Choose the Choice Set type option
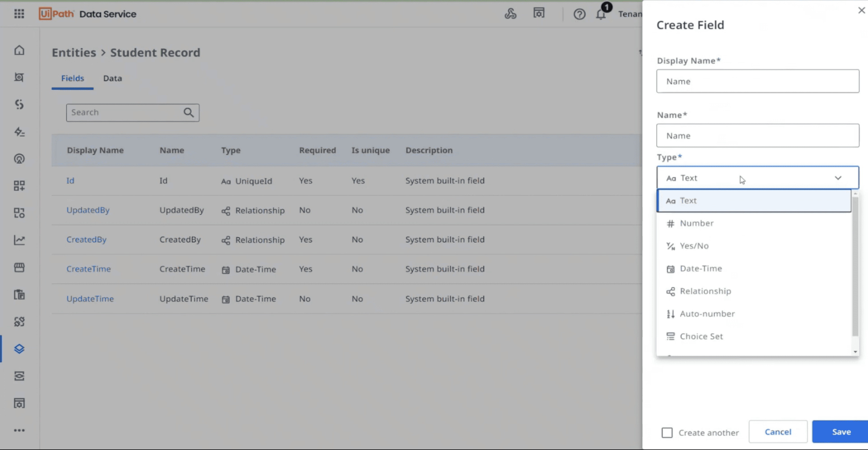 [x=701, y=336]
